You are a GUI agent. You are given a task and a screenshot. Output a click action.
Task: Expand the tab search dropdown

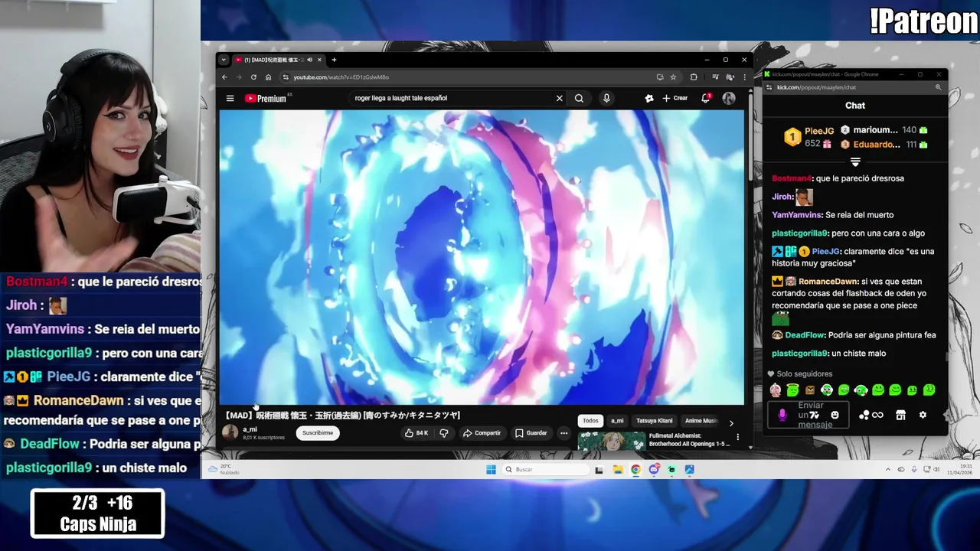[x=224, y=60]
